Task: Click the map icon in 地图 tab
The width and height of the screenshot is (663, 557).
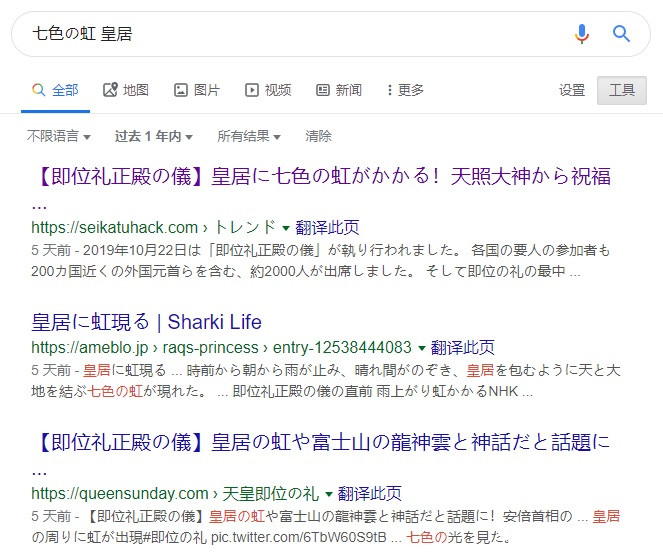Action: pyautogui.click(x=110, y=90)
